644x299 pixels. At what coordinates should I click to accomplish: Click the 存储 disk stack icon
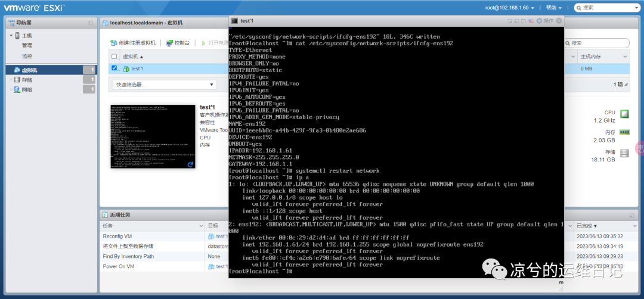coord(625,154)
